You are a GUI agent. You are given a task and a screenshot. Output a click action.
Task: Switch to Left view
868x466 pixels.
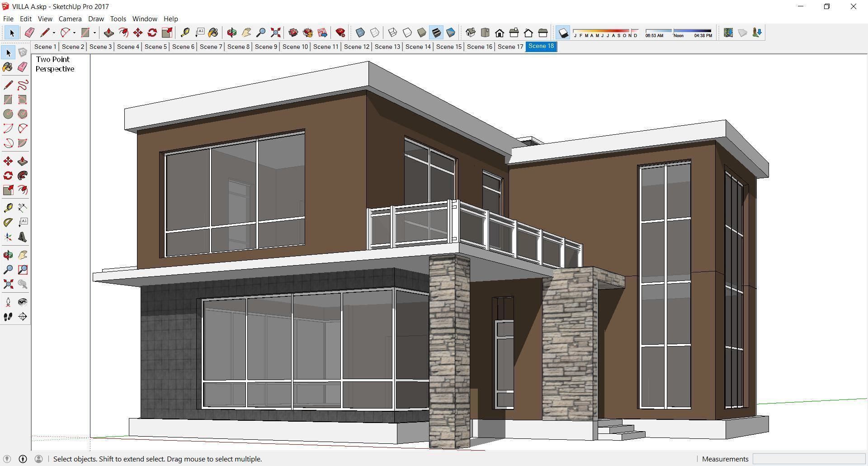543,33
